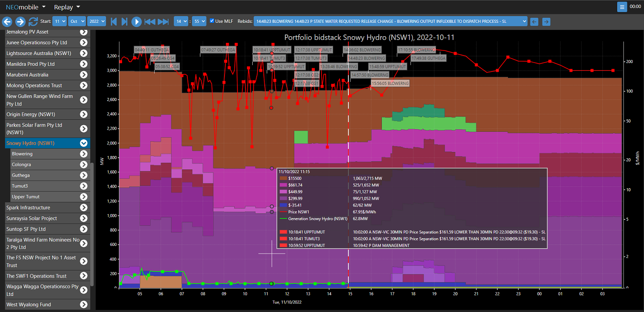Expand Origin Energy (NSW1) via its arrow
The height and width of the screenshot is (312, 644).
pyautogui.click(x=84, y=114)
